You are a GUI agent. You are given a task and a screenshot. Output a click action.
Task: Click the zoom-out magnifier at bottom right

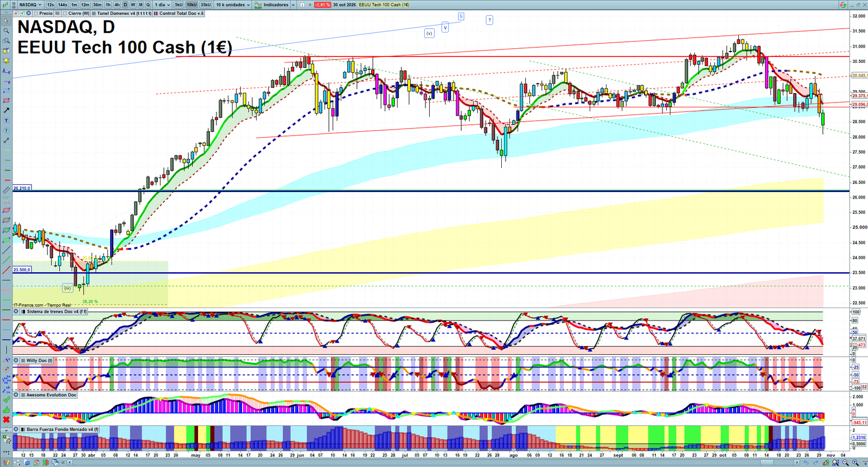tap(846, 463)
